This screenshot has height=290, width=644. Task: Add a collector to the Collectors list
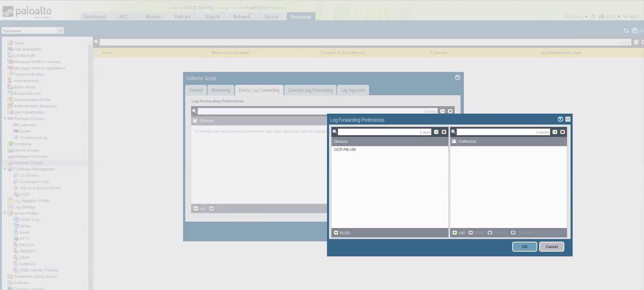tap(458, 233)
